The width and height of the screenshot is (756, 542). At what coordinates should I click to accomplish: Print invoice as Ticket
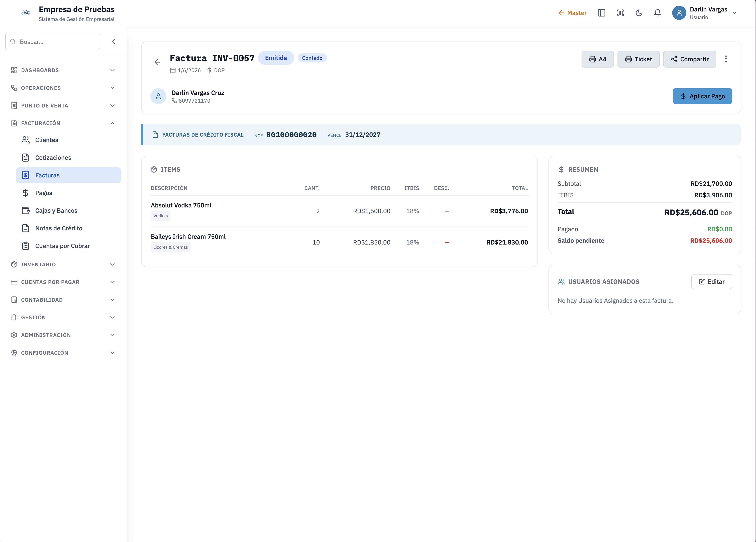[x=638, y=59]
